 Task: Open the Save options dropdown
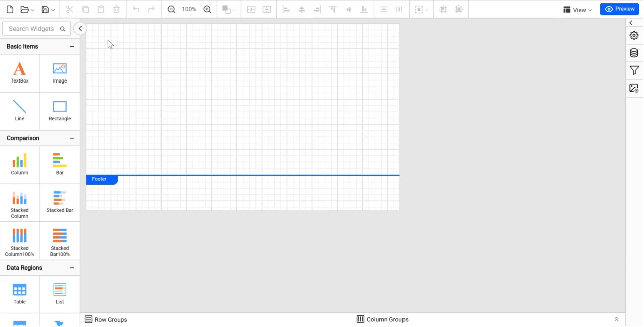pos(48,9)
